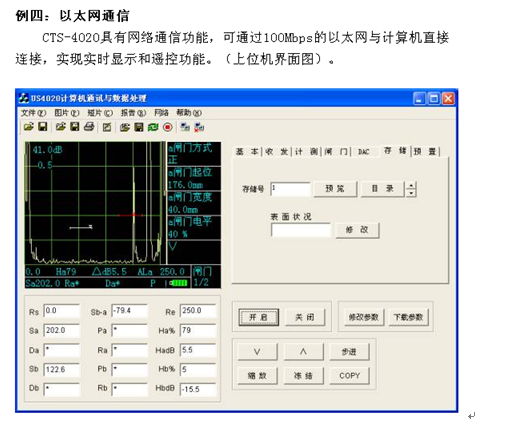The width and height of the screenshot is (513, 431).
Task: Open the 网络 menu
Action: [161, 113]
